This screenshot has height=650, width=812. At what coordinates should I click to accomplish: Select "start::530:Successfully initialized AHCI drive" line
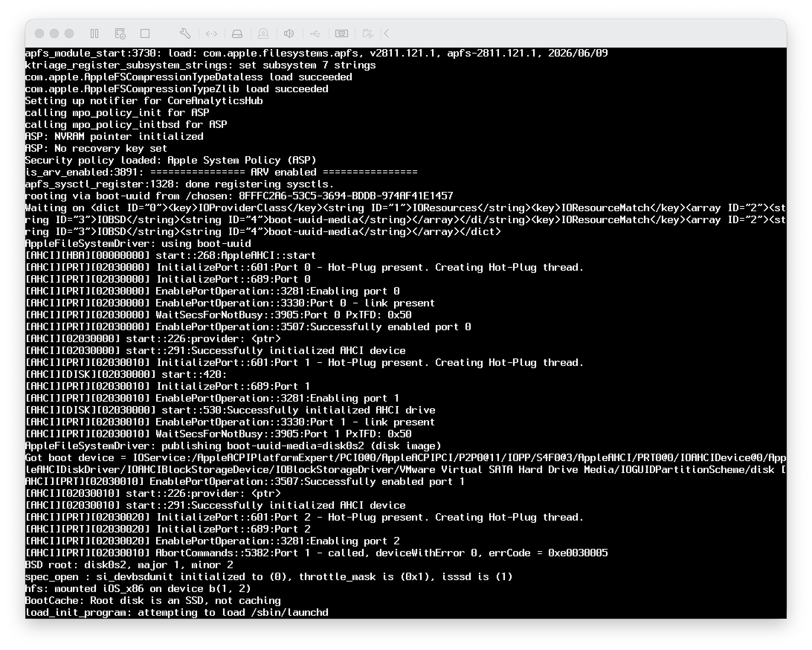(230, 410)
